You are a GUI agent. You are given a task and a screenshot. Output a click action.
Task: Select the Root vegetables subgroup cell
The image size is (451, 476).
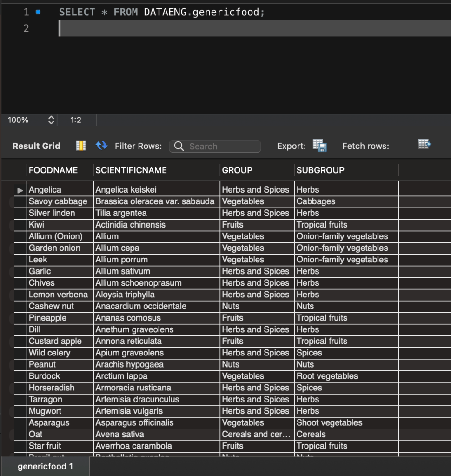pos(327,376)
